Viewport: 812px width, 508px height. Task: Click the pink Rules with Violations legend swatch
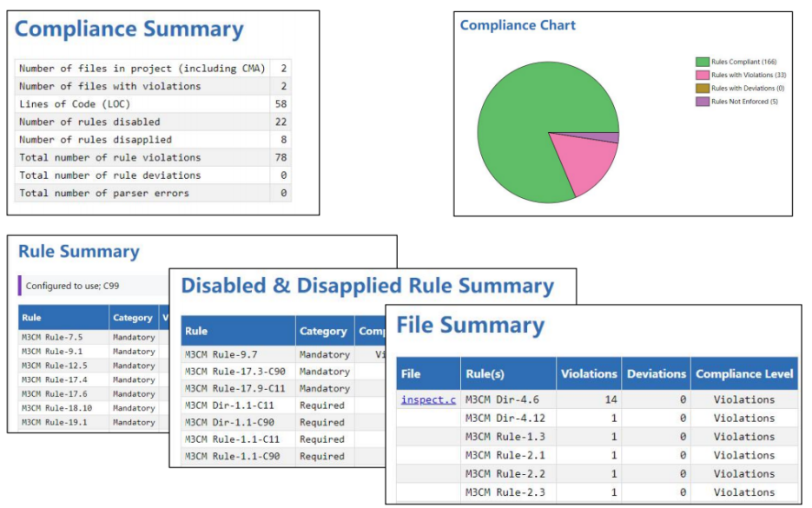[702, 75]
